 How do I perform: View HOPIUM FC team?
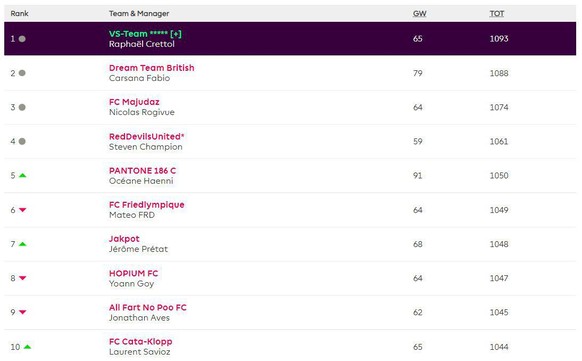pos(133,273)
